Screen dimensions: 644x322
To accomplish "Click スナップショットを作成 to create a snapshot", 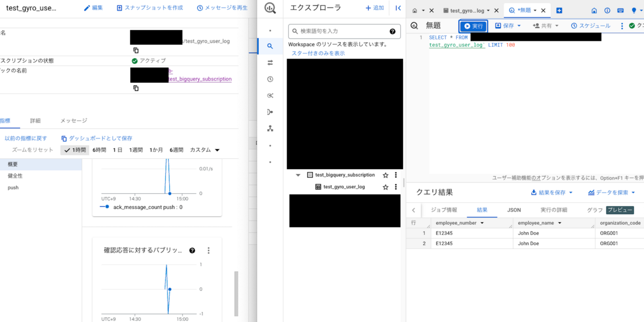I will 150,8.
